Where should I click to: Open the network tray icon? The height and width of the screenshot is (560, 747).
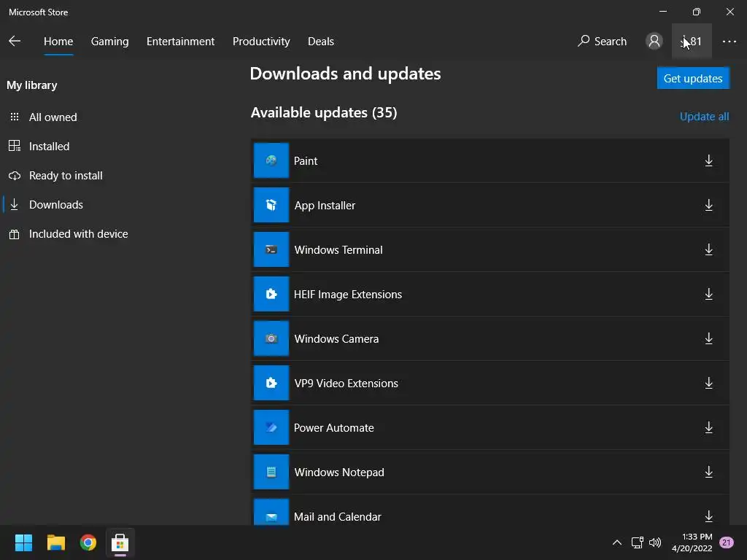pos(637,542)
